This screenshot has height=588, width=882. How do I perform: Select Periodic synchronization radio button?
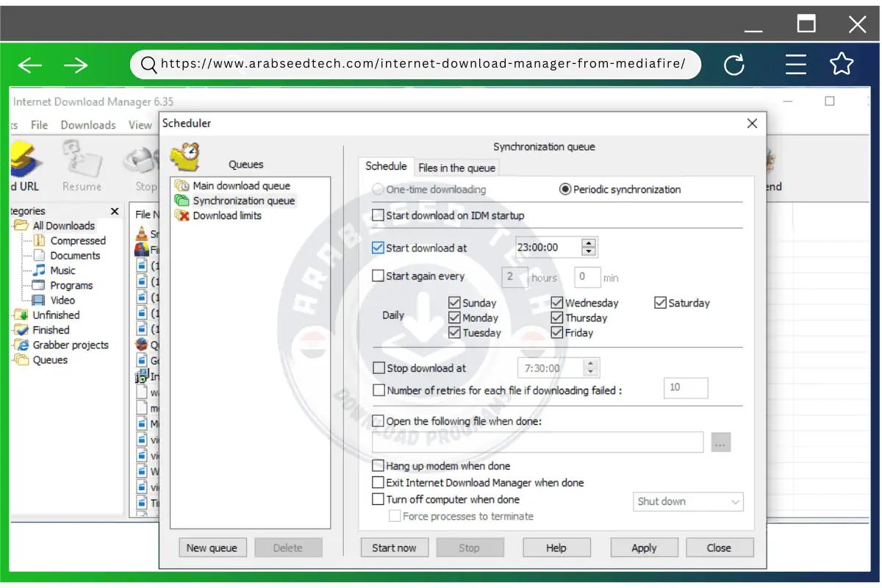(565, 190)
